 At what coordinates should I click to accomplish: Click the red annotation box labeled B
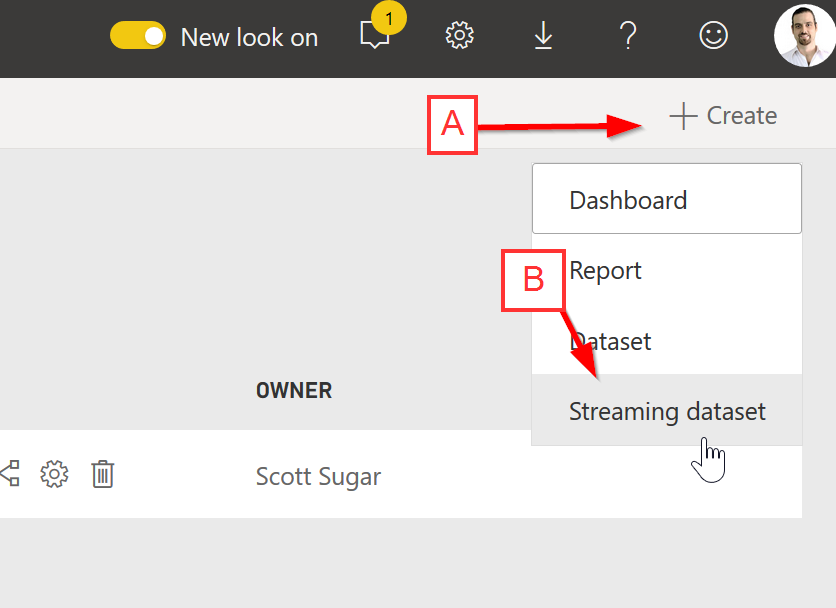click(x=534, y=280)
